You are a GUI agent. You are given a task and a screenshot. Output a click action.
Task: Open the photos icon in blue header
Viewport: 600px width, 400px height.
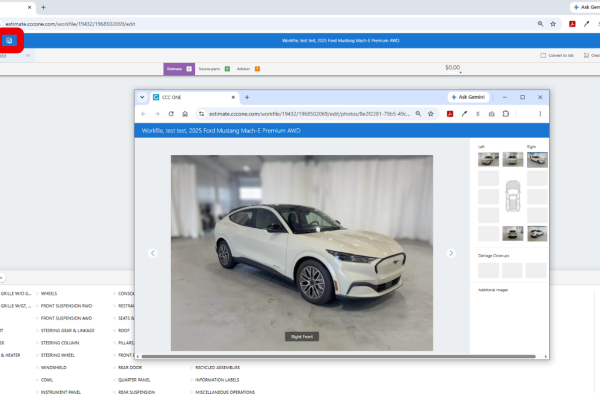(9, 40)
